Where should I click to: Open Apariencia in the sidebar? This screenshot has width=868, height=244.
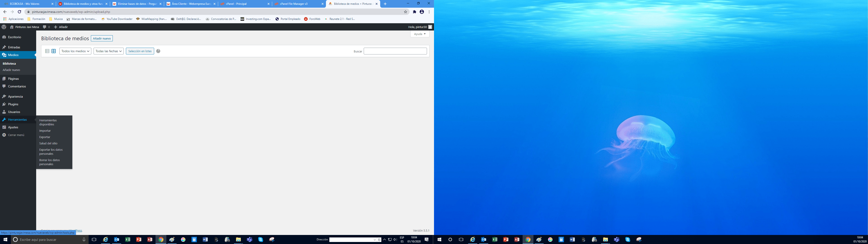[18, 96]
